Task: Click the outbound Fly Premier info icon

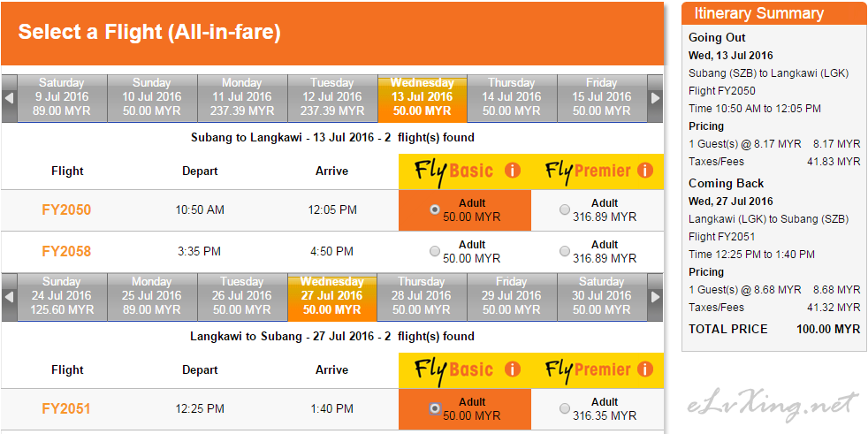Action: [x=645, y=171]
